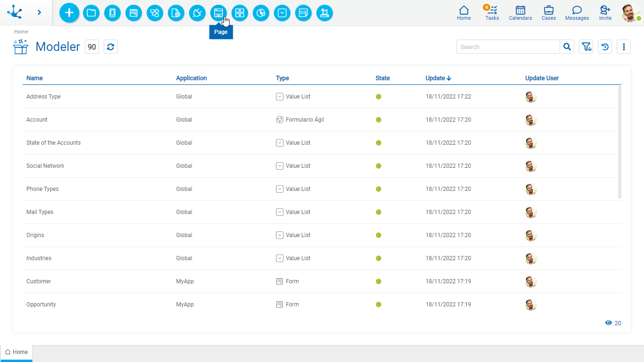This screenshot has height=362, width=644.
Task: Click the magnifier search button
Action: [x=567, y=47]
